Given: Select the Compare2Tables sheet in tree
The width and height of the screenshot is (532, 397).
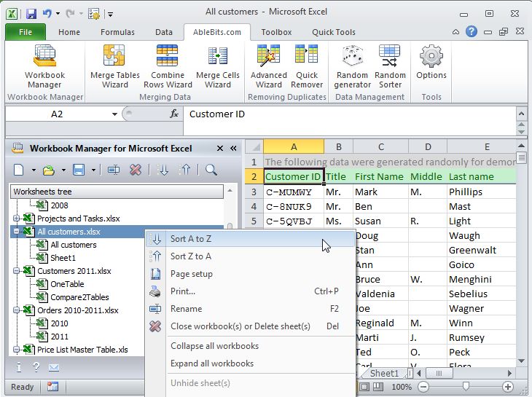Looking at the screenshot, I should coord(79,297).
